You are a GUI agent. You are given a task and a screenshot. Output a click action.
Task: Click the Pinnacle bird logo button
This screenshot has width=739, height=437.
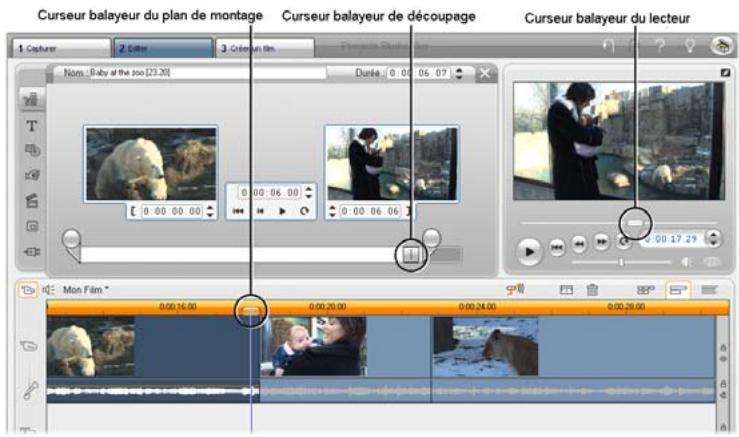click(722, 46)
